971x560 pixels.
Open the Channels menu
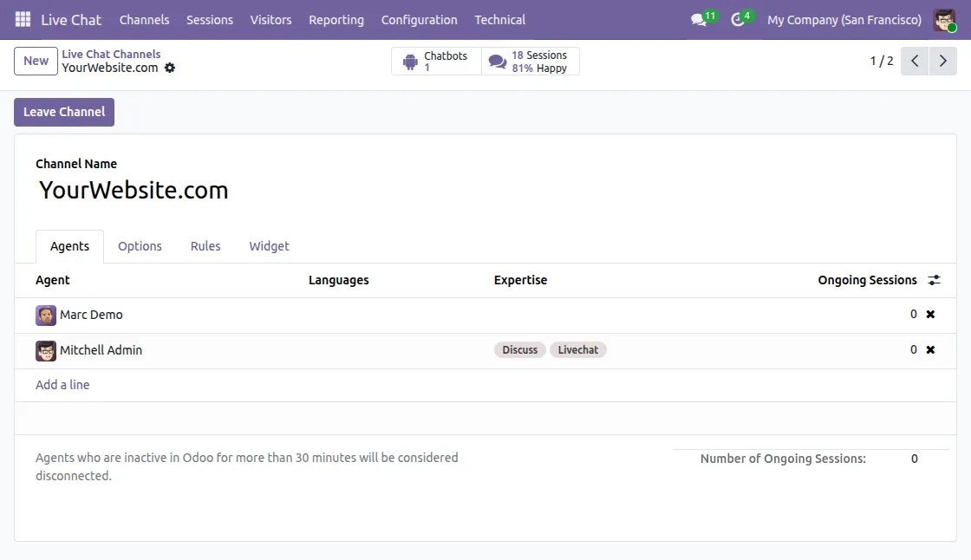(144, 20)
